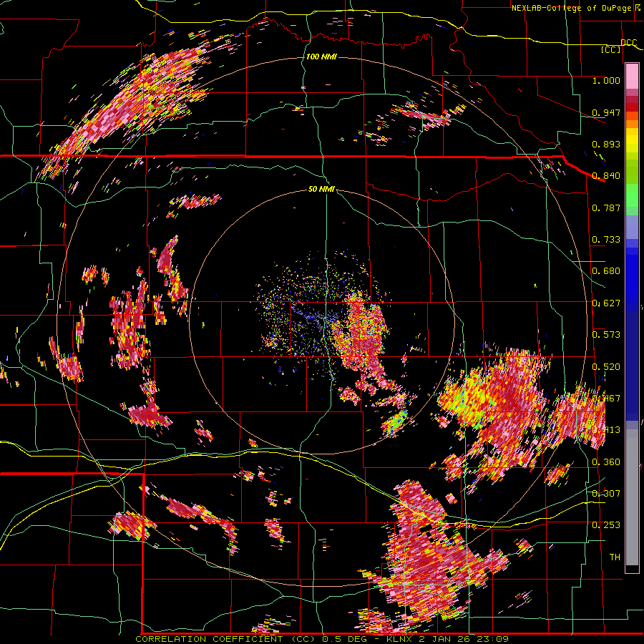The height and width of the screenshot is (644, 644).
Task: Select the 0.840 scale value
Action: pos(606,175)
